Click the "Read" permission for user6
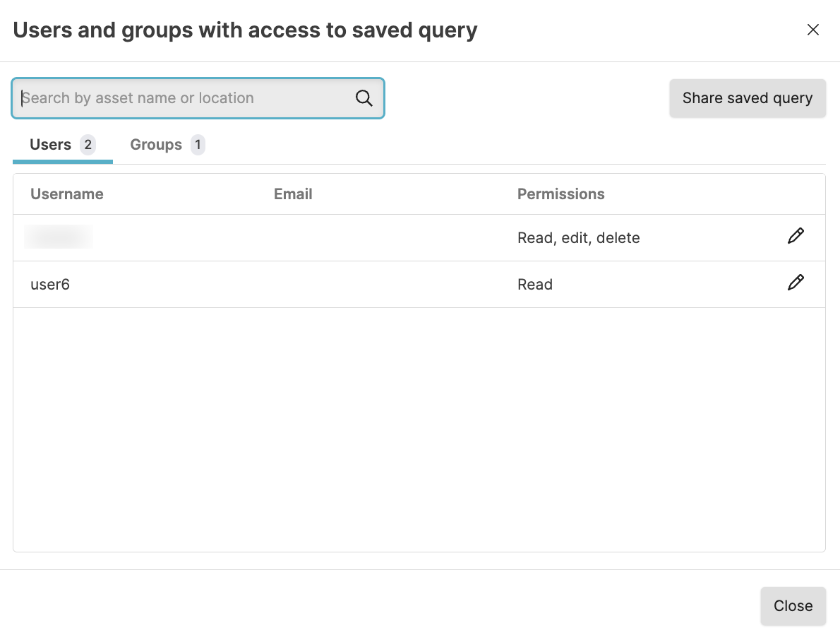This screenshot has width=840, height=640. (534, 285)
